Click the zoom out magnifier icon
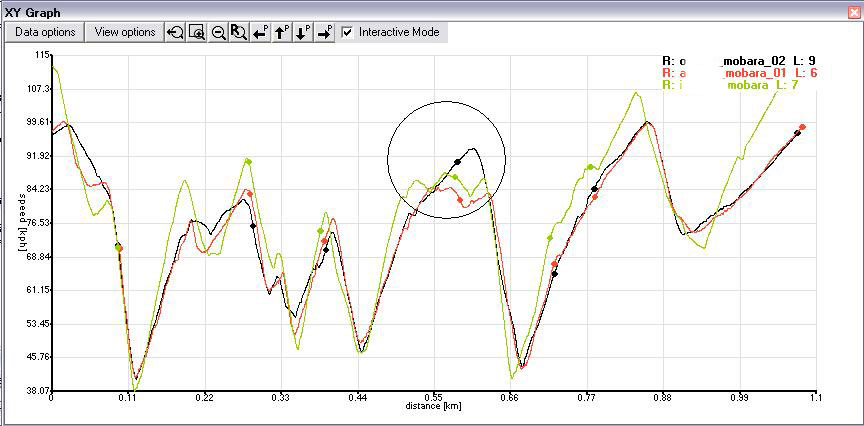This screenshot has height=426, width=864. pyautogui.click(x=218, y=33)
